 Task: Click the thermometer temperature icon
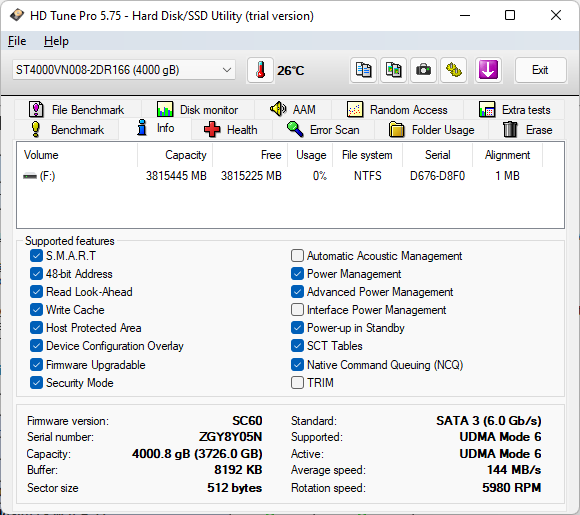point(260,70)
